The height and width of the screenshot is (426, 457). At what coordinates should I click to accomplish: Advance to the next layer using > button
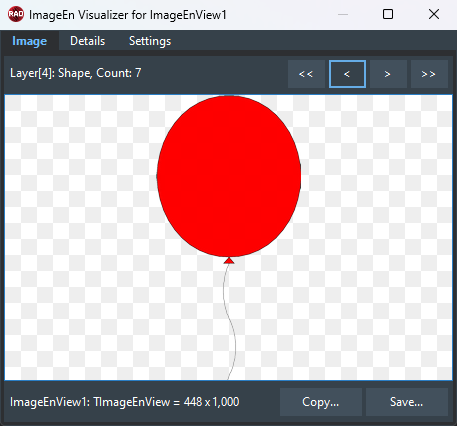click(388, 74)
